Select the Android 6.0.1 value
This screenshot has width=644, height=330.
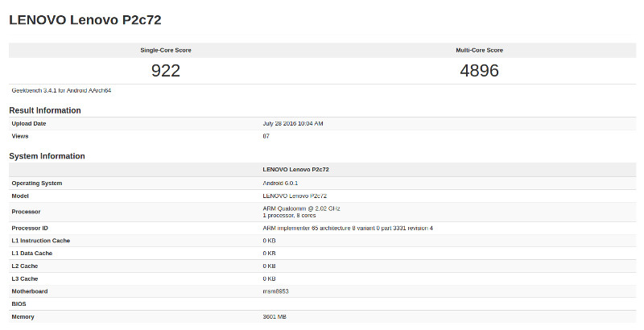tap(280, 183)
